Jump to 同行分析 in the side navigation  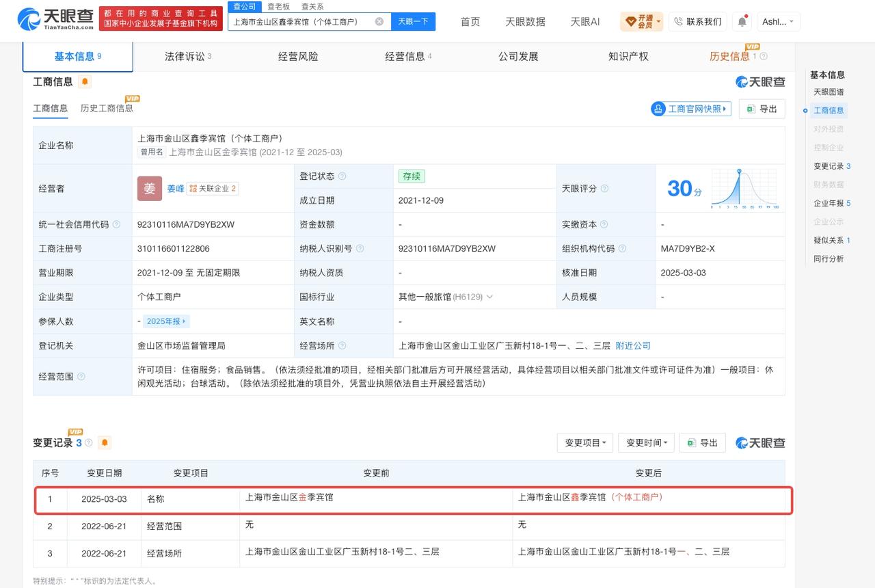pos(829,258)
